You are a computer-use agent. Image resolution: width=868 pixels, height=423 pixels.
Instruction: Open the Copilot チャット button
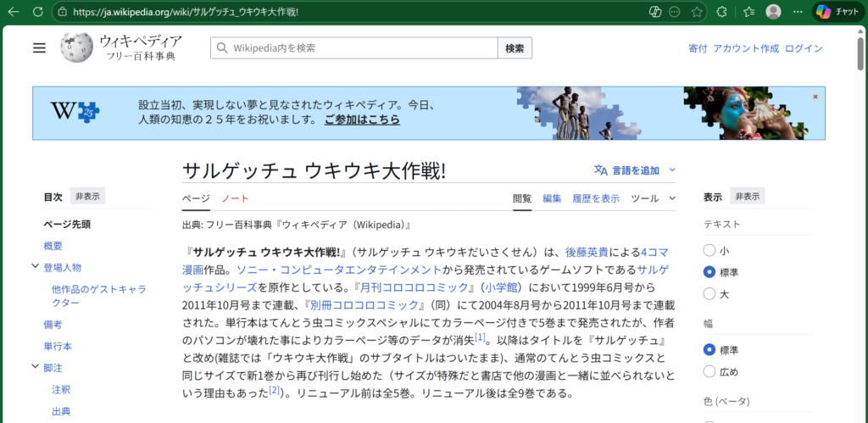pyautogui.click(x=837, y=12)
